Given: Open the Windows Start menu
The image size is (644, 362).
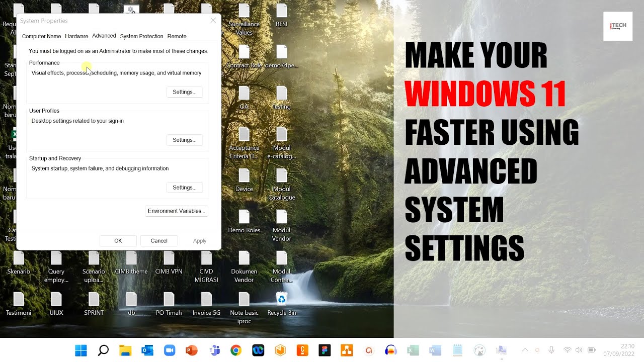Looking at the screenshot, I should [80, 350].
